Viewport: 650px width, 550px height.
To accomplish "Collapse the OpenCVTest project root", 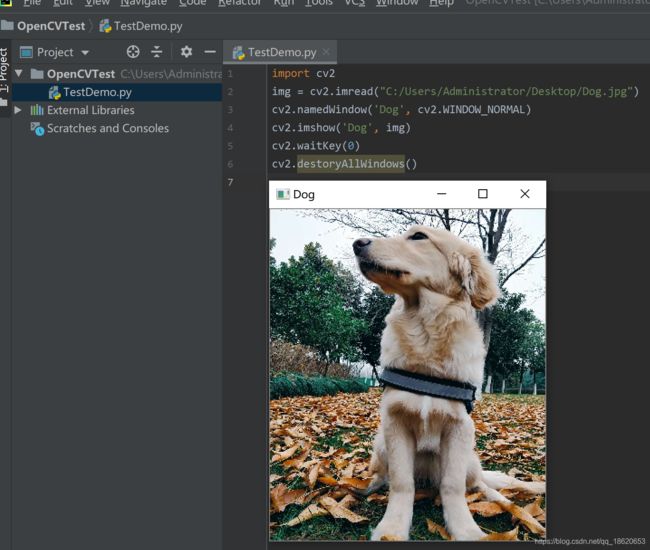I will click(x=19, y=74).
